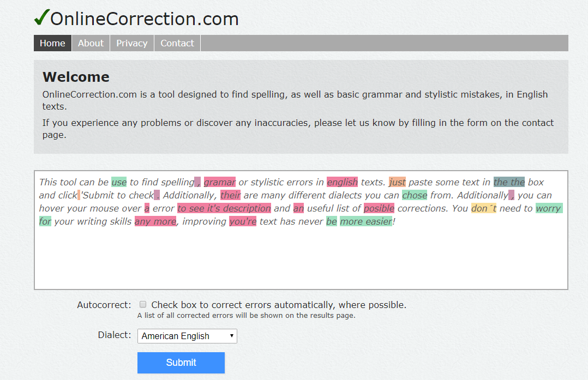
Task: Switch to the Privacy tab
Action: [131, 43]
